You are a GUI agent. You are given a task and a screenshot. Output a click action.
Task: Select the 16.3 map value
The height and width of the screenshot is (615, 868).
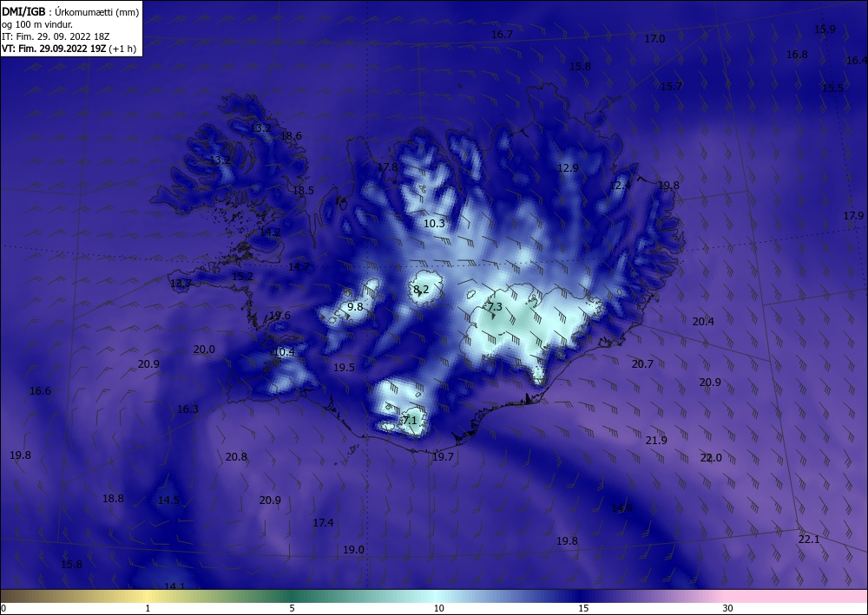[187, 409]
